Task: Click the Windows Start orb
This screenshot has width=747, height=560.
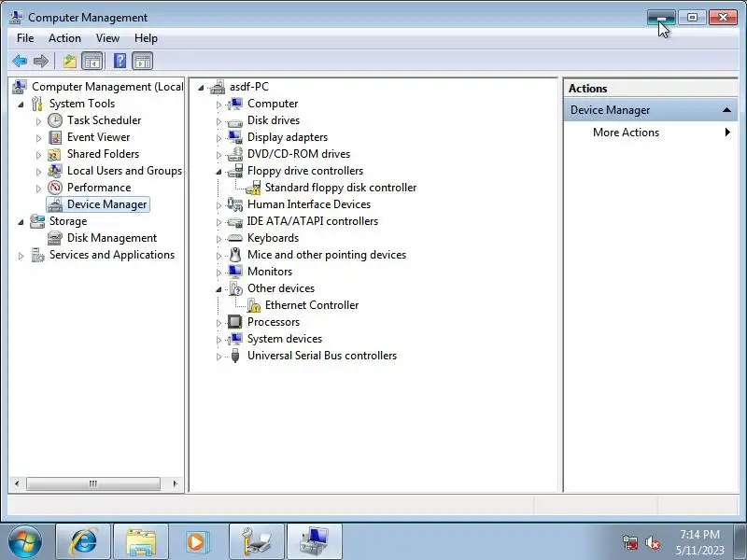Action: pyautogui.click(x=24, y=542)
